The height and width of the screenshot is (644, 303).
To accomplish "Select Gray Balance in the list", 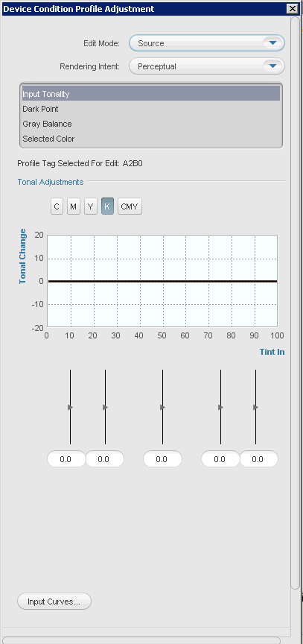I will (151, 124).
